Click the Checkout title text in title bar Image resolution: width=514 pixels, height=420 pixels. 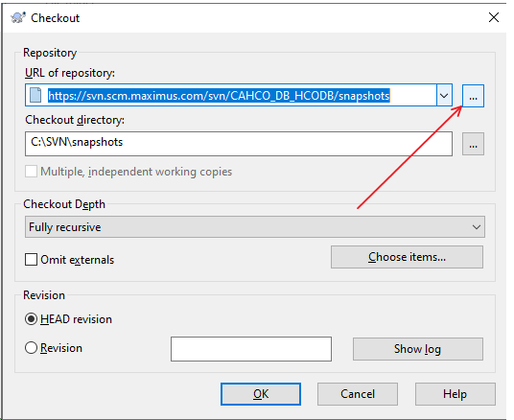(55, 17)
